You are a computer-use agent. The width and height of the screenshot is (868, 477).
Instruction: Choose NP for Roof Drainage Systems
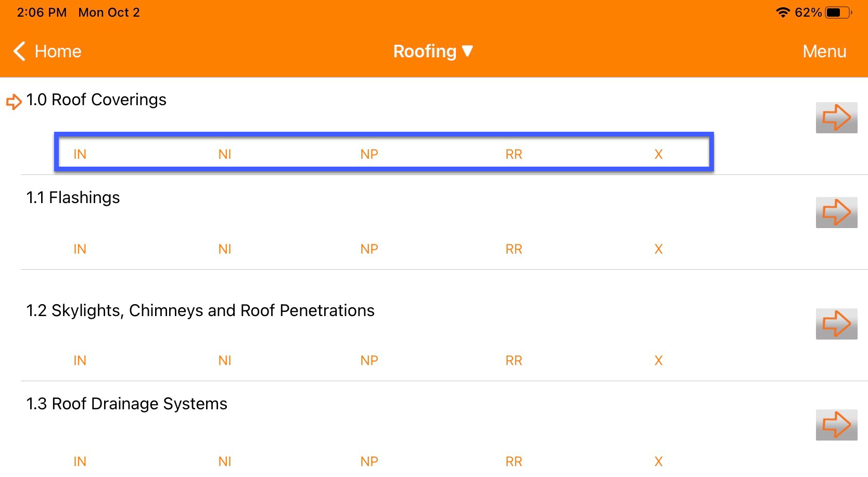click(369, 460)
